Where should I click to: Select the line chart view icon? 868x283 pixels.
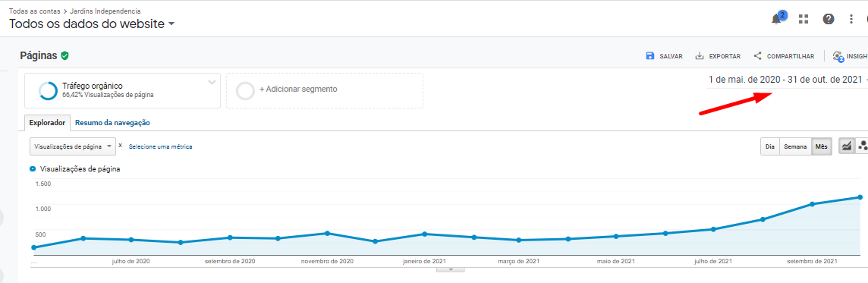[847, 146]
